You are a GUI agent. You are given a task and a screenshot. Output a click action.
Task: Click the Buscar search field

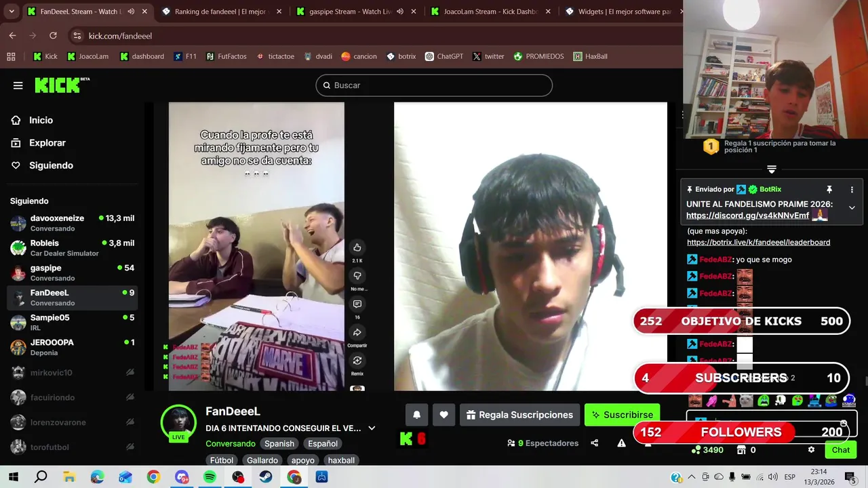(434, 85)
